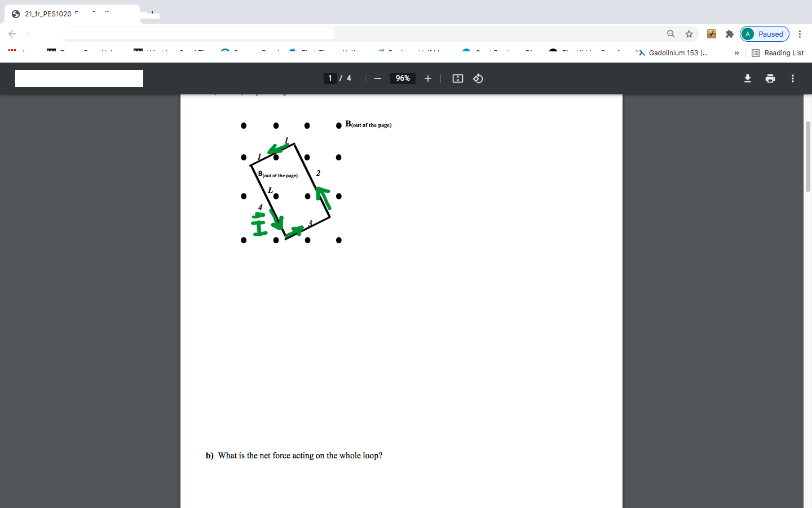Zoom in on the PDF
The height and width of the screenshot is (508, 812).
pos(427,78)
